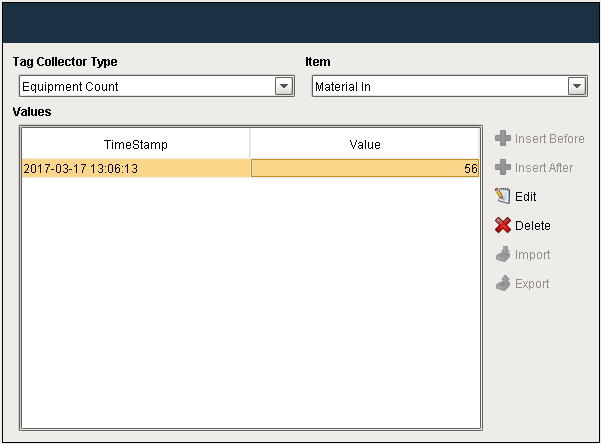This screenshot has height=444, width=601.
Task: Click the Insert Before plus icon
Action: pos(503,138)
